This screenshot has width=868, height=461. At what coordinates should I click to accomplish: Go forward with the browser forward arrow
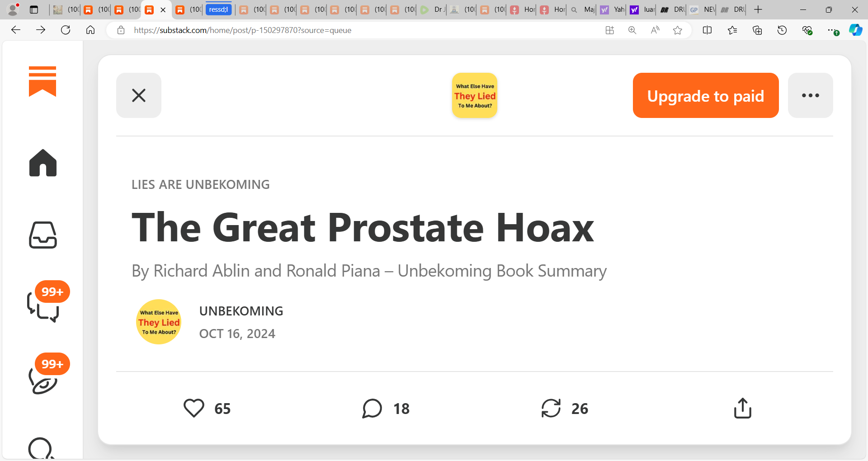click(x=41, y=30)
